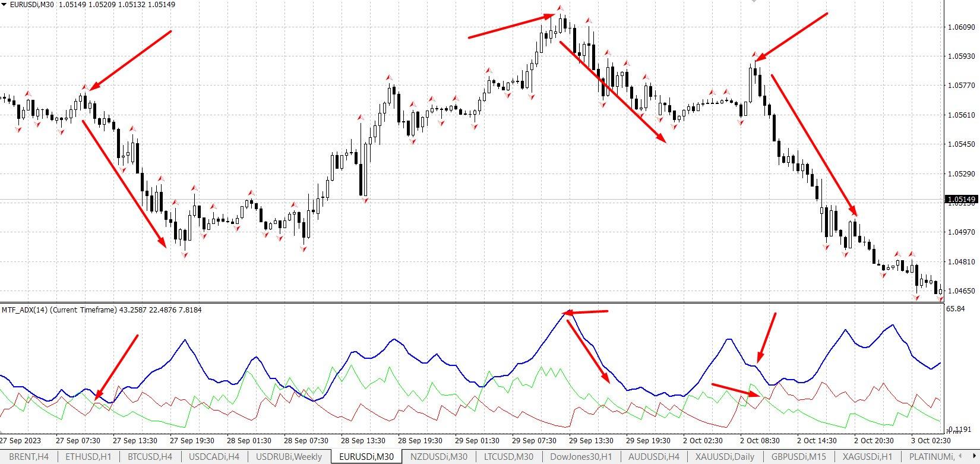The width and height of the screenshot is (980, 464).
Task: Click the 29 Sep 13:30 time axis label
Action: (x=590, y=441)
